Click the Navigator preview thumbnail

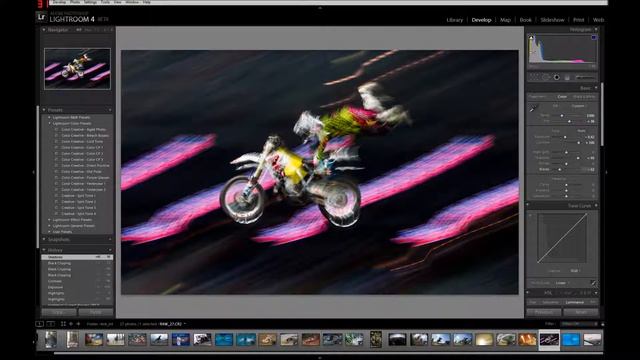coord(77,69)
